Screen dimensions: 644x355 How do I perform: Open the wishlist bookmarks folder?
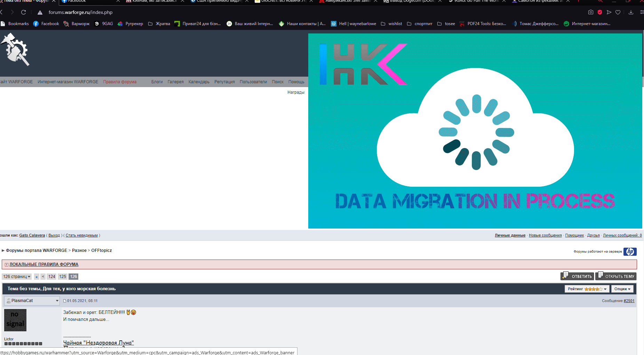[391, 24]
